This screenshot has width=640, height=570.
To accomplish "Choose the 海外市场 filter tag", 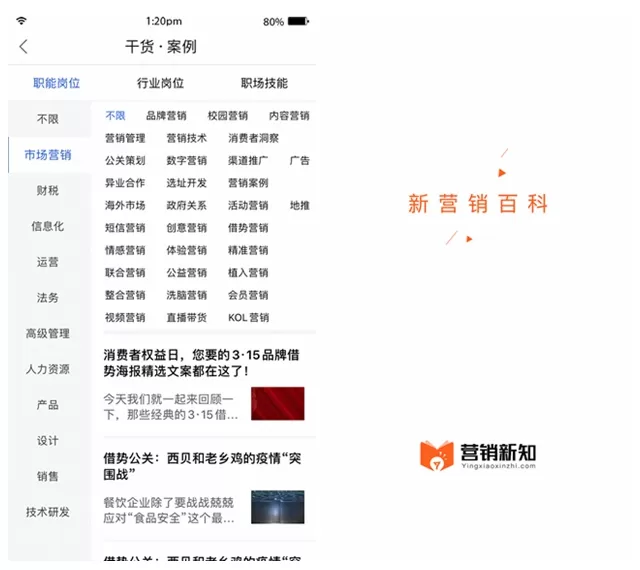I will [x=125, y=205].
